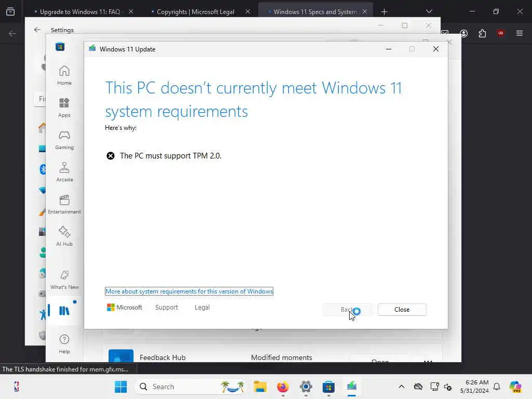This screenshot has height=399, width=532.
Task: Click the Windows 11 Update title icon
Action: [92, 48]
